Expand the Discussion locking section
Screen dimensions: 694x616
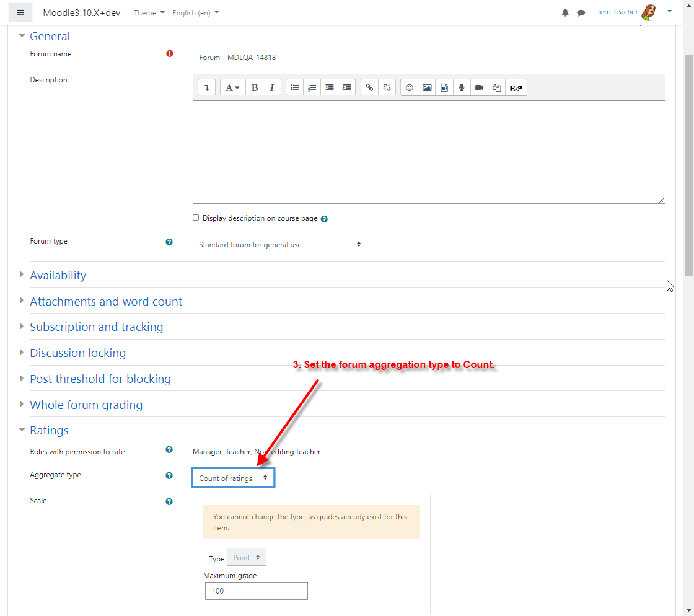(78, 353)
